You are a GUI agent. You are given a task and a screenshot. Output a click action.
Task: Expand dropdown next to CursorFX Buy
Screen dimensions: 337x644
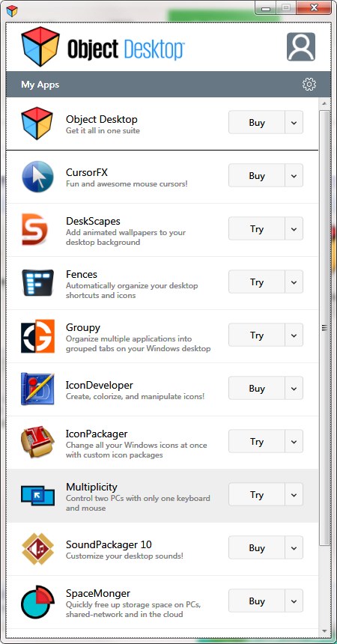(294, 175)
